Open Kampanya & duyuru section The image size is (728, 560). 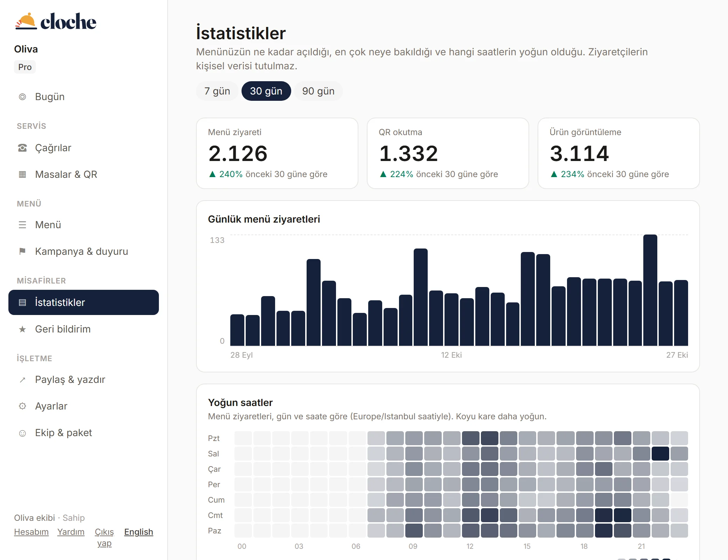tap(84, 252)
